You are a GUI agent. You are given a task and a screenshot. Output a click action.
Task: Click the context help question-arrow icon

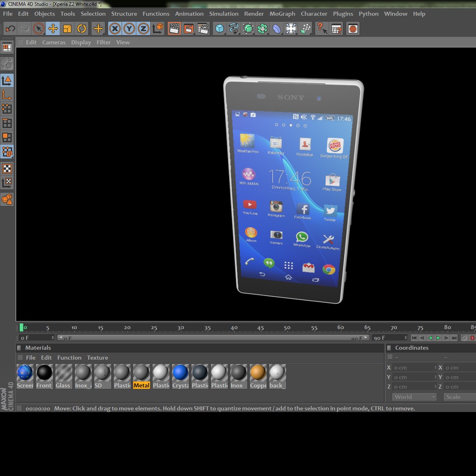pyautogui.click(x=322, y=29)
